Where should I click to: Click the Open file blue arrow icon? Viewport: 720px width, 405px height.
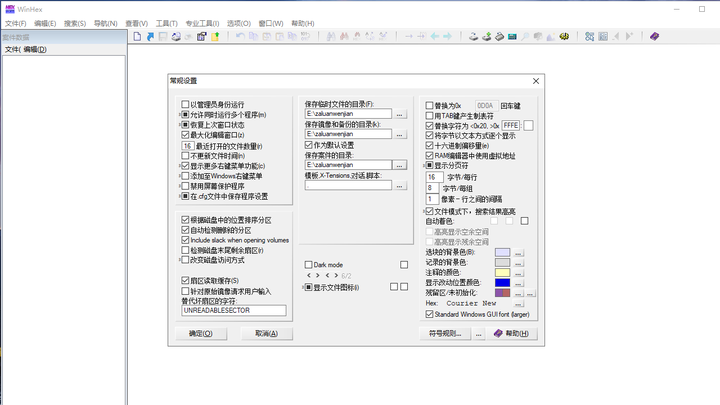150,36
